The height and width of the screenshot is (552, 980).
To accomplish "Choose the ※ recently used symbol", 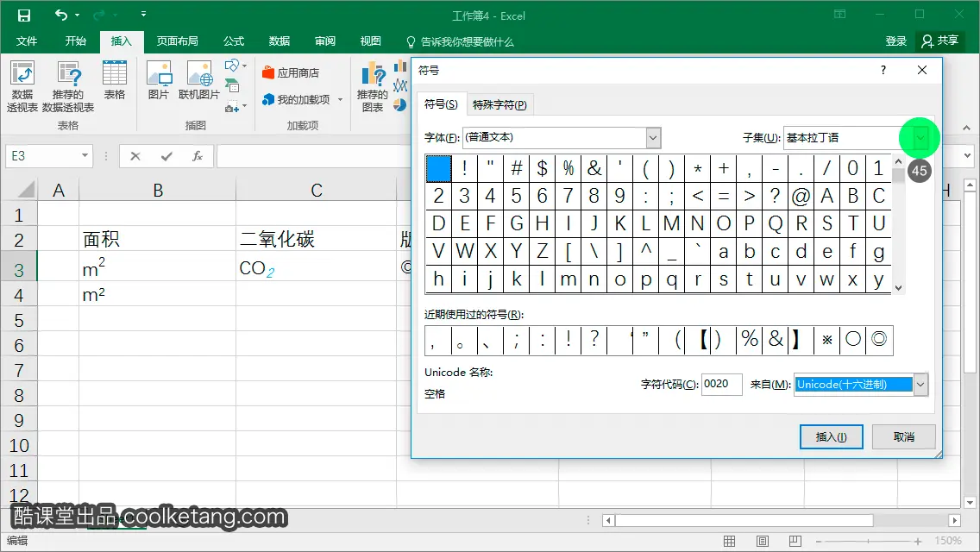I will [826, 340].
